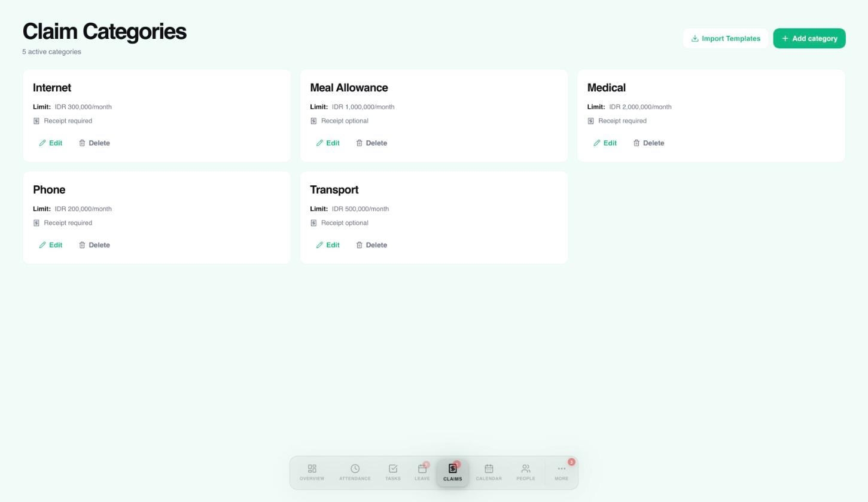Image resolution: width=868 pixels, height=502 pixels.
Task: Go to the People section
Action: point(526,472)
